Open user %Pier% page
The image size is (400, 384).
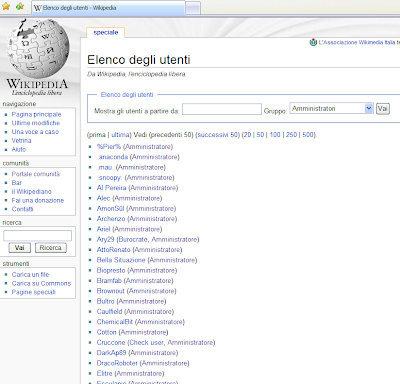tap(109, 147)
